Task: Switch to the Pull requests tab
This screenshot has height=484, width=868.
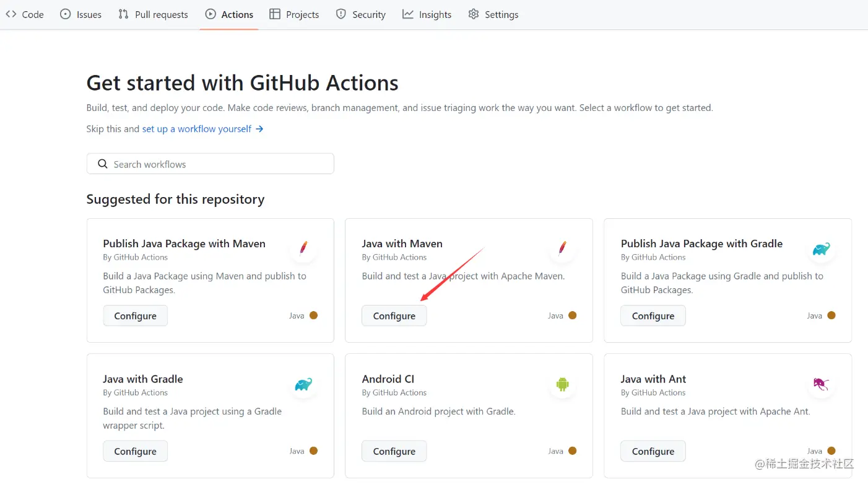Action: (153, 14)
